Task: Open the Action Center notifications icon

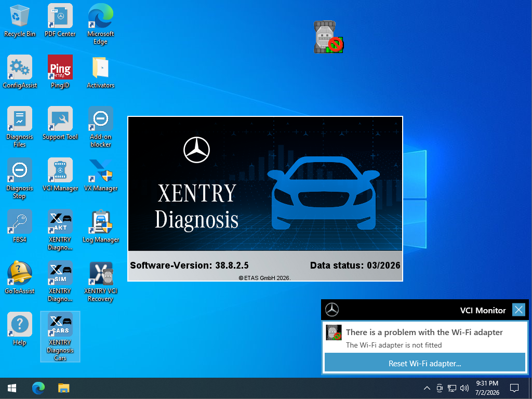Action: (514, 388)
